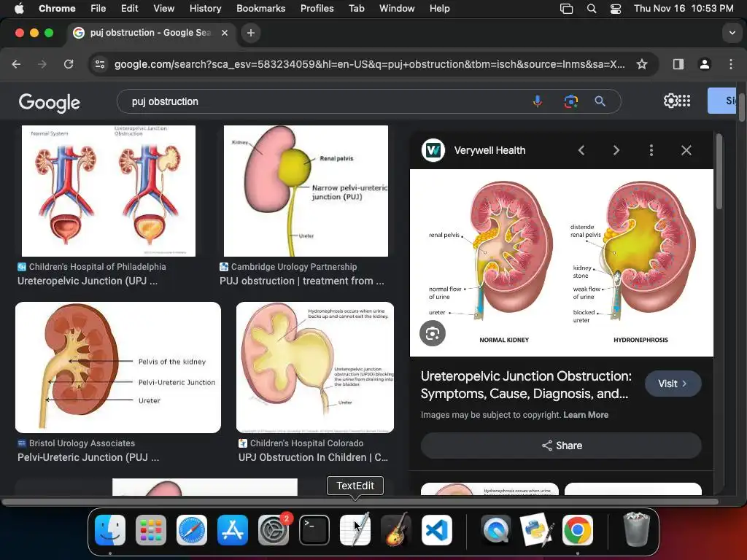Viewport: 747px width, 560px height.
Task: Open preview panel more options menu
Action: tap(651, 150)
